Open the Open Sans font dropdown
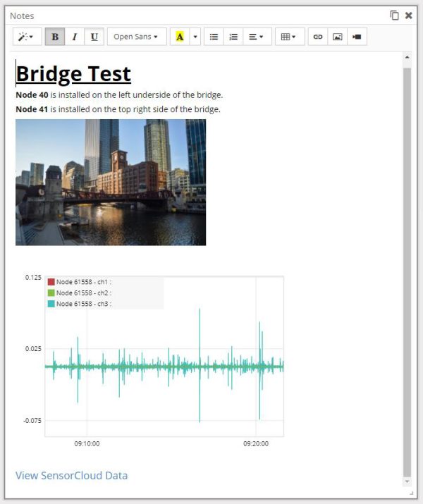 click(137, 37)
